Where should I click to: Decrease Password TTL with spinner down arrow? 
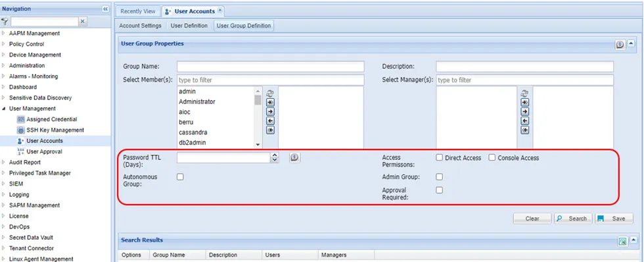pos(275,160)
